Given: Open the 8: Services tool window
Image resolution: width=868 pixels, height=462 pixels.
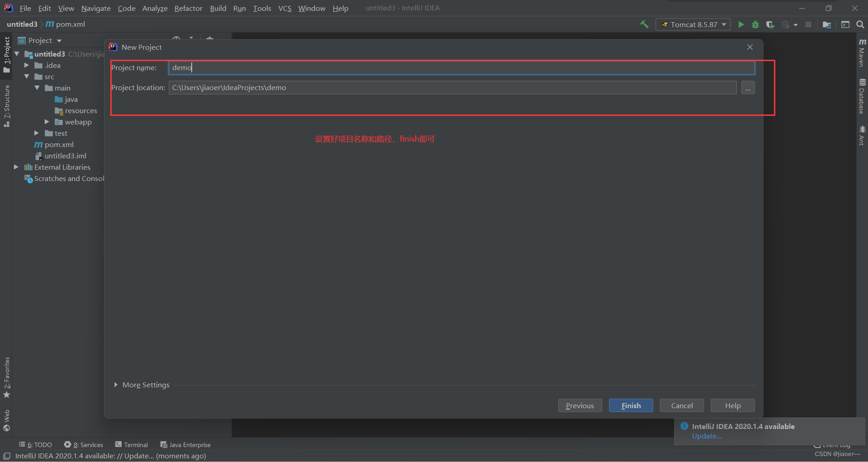Looking at the screenshot, I should [x=84, y=445].
